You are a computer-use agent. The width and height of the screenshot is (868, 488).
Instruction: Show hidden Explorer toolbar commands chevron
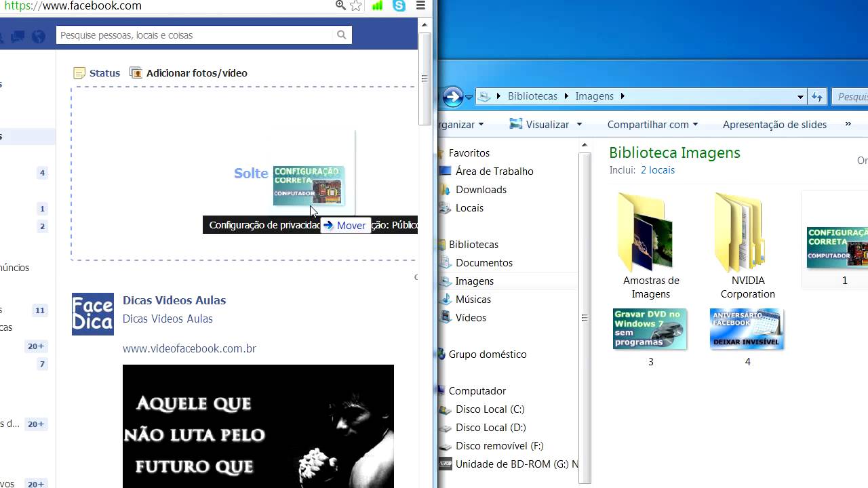tap(848, 124)
